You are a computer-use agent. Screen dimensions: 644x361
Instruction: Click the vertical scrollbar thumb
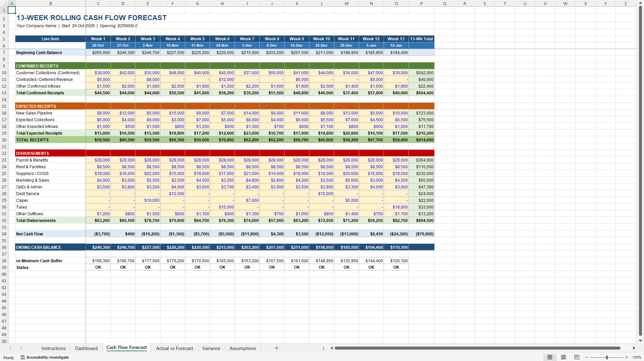pos(641,171)
